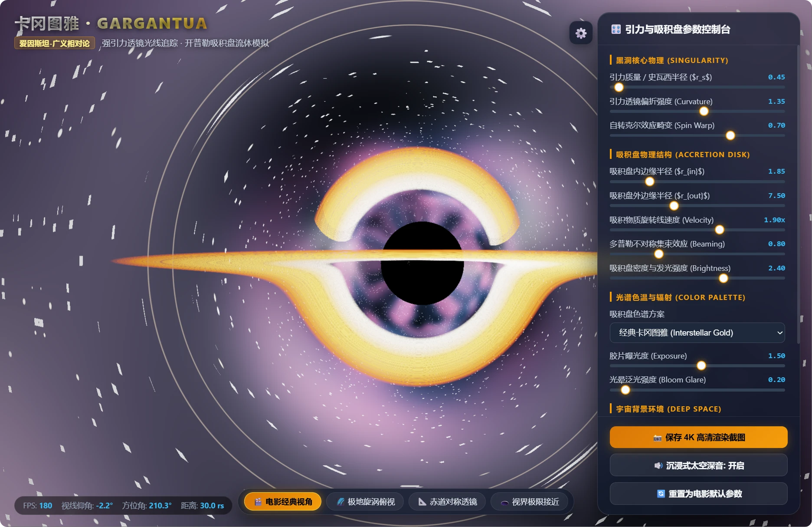The height and width of the screenshot is (527, 812).
Task: Click the 吸积物质旋转线速度 (Velocity) slider
Action: click(x=697, y=230)
